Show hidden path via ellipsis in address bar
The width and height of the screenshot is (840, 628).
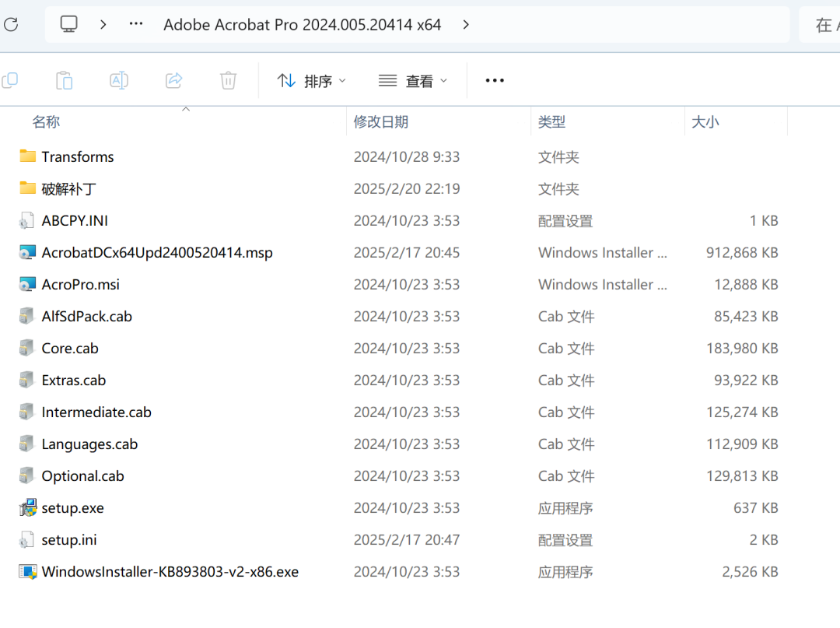(136, 24)
